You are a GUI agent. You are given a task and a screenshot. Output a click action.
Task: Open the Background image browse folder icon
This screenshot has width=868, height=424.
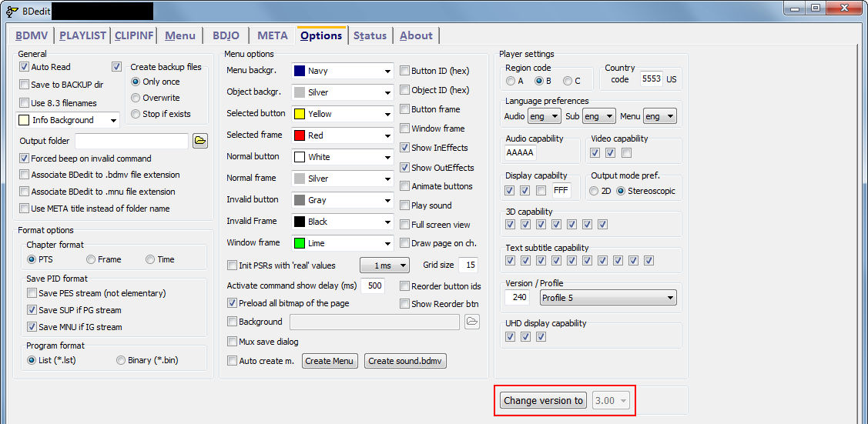[471, 322]
